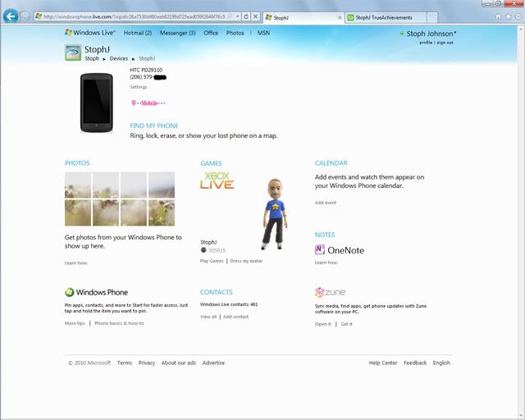Click the Xbox avatar figure
This screenshot has width=525, height=420.
pyautogui.click(x=276, y=214)
